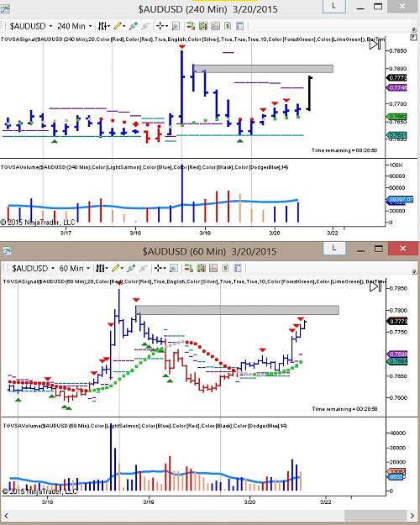The image size is (420, 525).
Task: Click the 3/22 date label on 60 Min axis
Action: tap(325, 501)
